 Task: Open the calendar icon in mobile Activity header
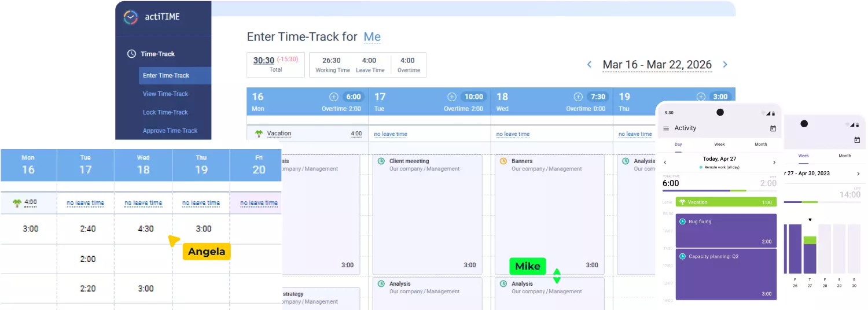[x=773, y=128]
